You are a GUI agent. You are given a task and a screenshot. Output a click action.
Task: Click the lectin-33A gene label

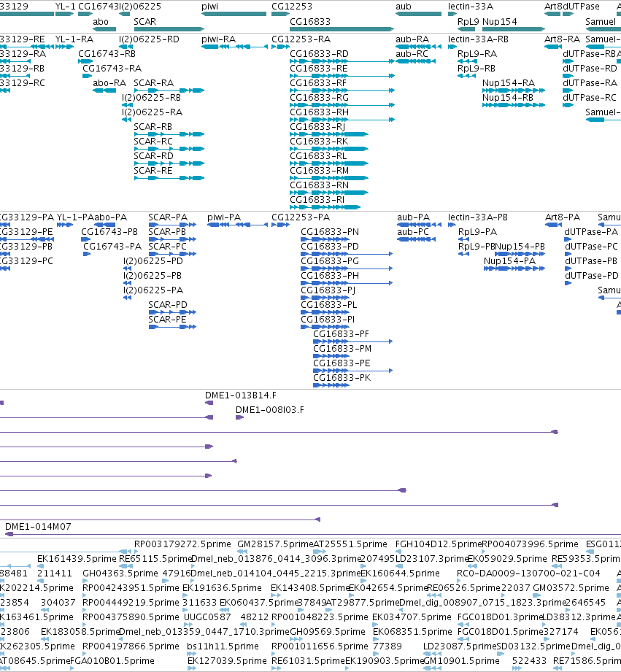471,7
